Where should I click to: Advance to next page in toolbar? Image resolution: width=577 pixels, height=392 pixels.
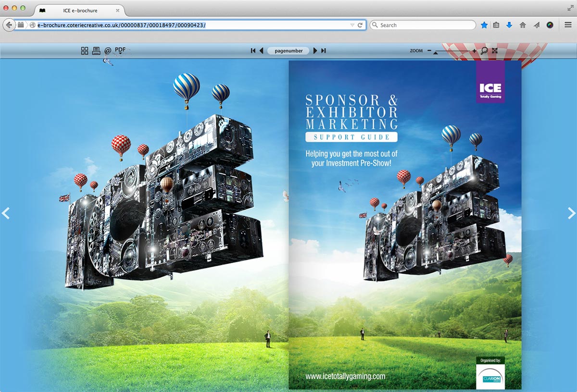(x=315, y=50)
